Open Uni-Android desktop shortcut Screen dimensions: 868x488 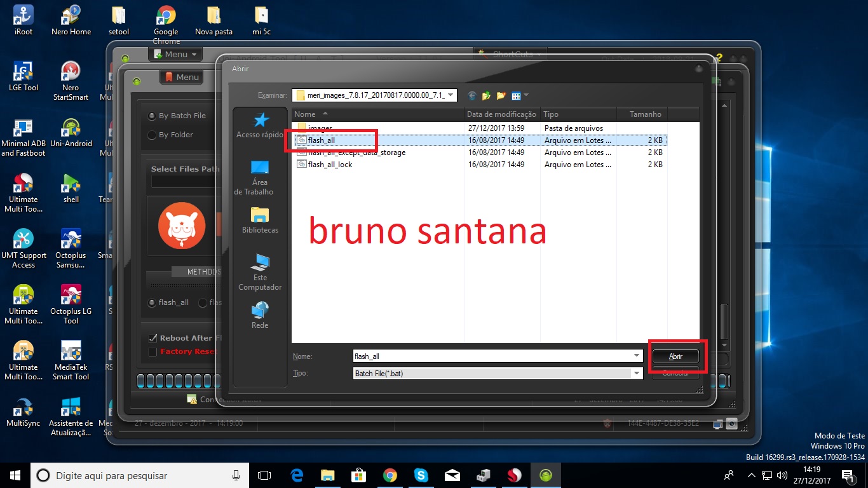[71, 133]
